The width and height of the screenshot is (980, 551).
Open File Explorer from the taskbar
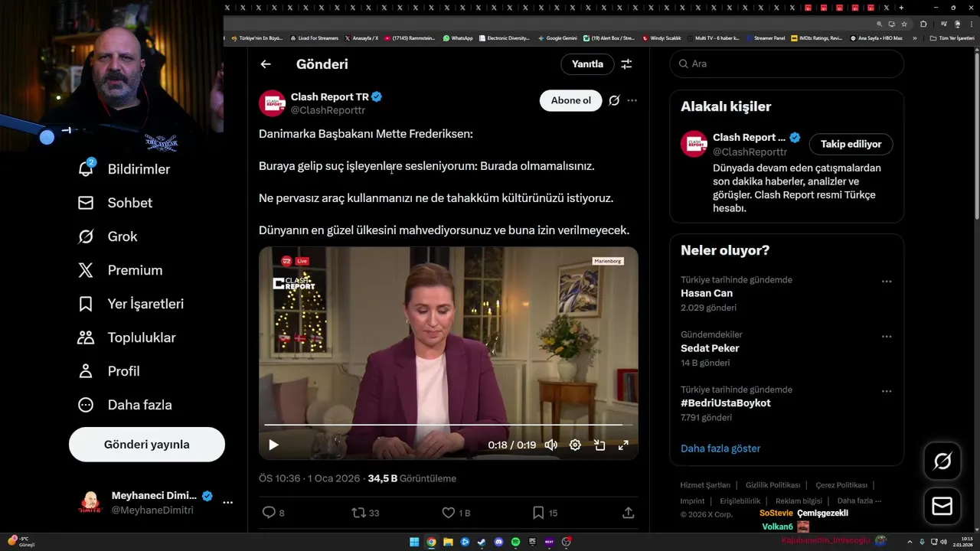(x=448, y=542)
